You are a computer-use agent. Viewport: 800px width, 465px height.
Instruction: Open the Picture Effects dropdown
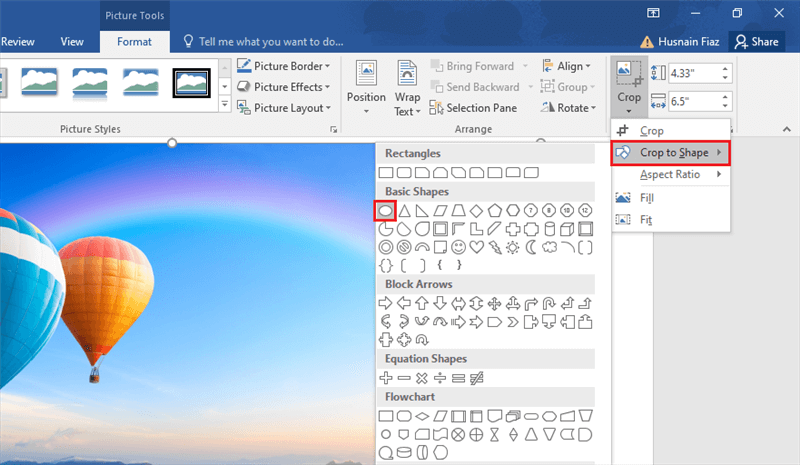284,87
